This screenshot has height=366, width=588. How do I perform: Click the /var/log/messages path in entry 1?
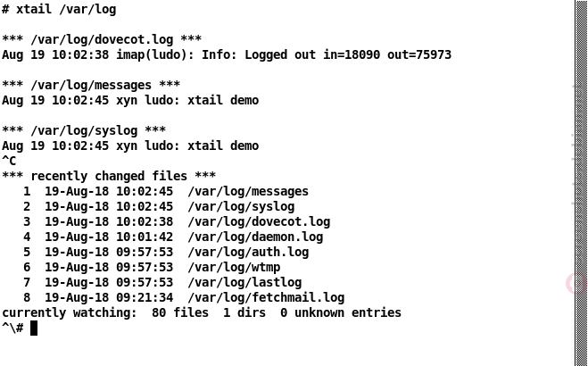[x=248, y=192]
